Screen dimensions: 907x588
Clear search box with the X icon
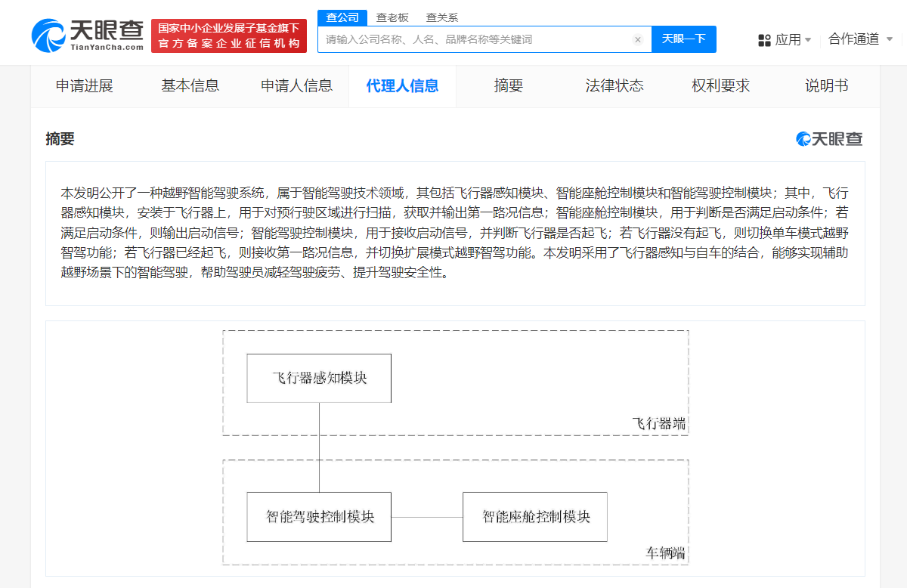[637, 39]
